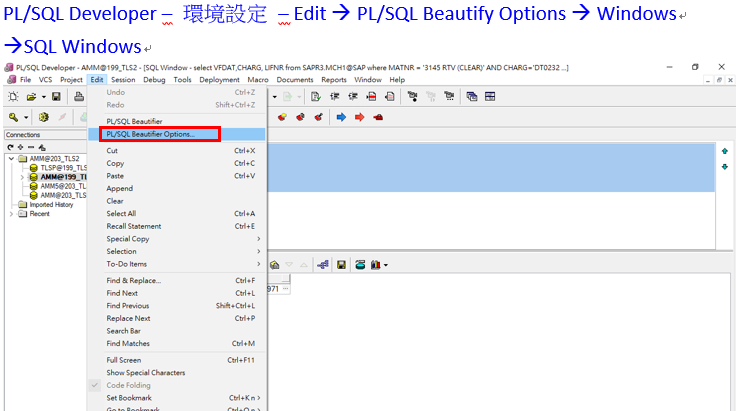Choose Search Bar from Edit menu

tap(177, 331)
